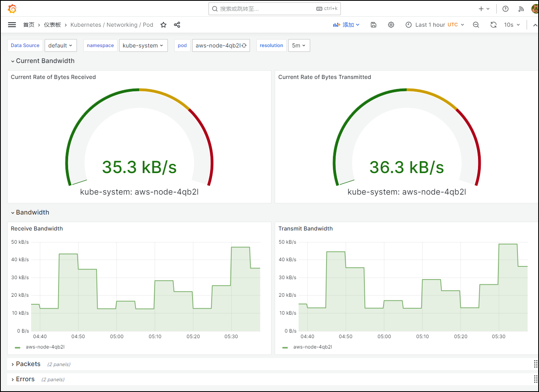
Task: Click the (2 panels) text beside Errors
Action: [53, 379]
